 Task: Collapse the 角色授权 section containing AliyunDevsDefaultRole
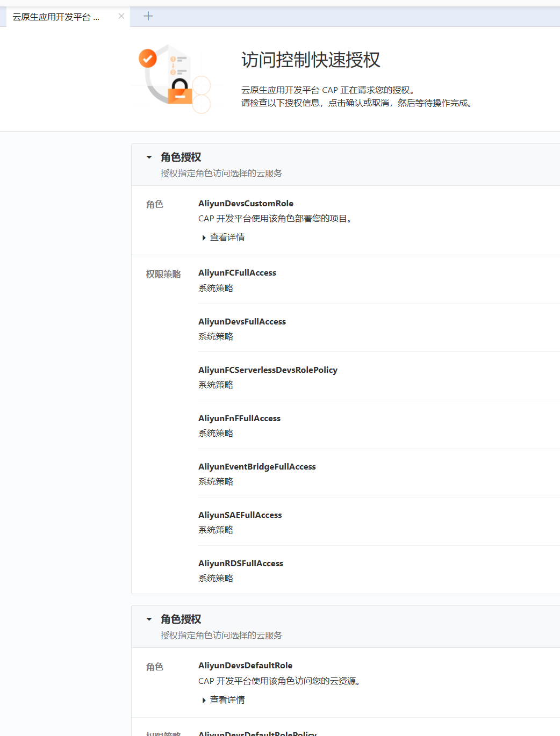[149, 619]
